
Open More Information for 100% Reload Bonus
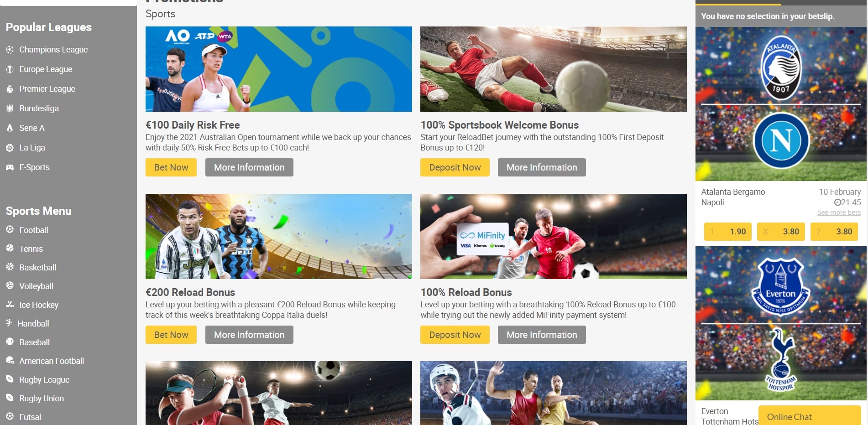click(542, 335)
